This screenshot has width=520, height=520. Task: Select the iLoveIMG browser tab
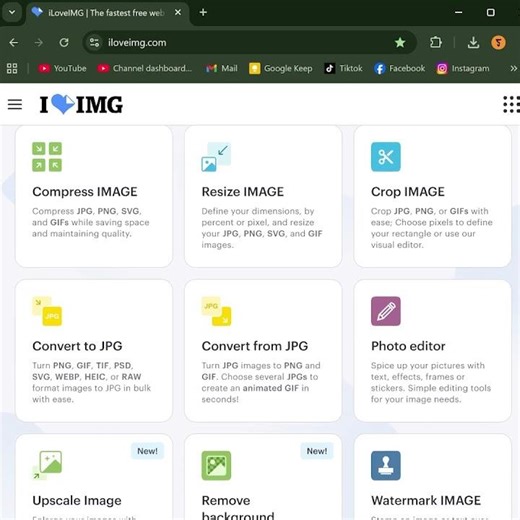pyautogui.click(x=107, y=13)
